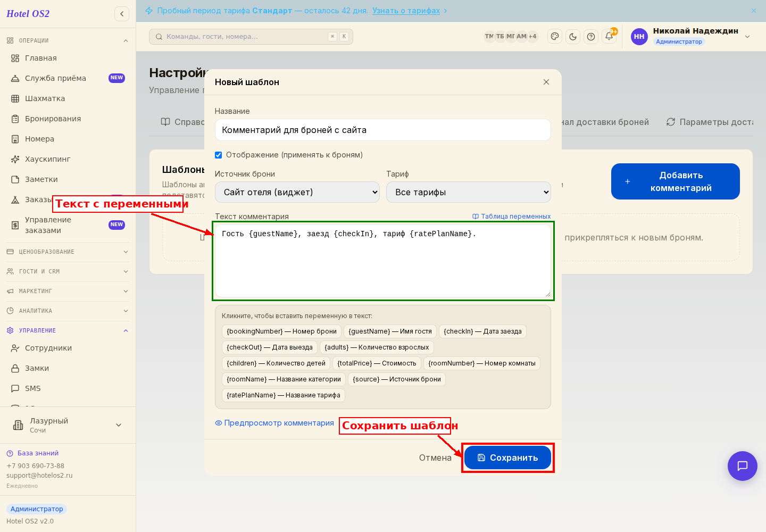Open the Тариф dropdown

(469, 192)
